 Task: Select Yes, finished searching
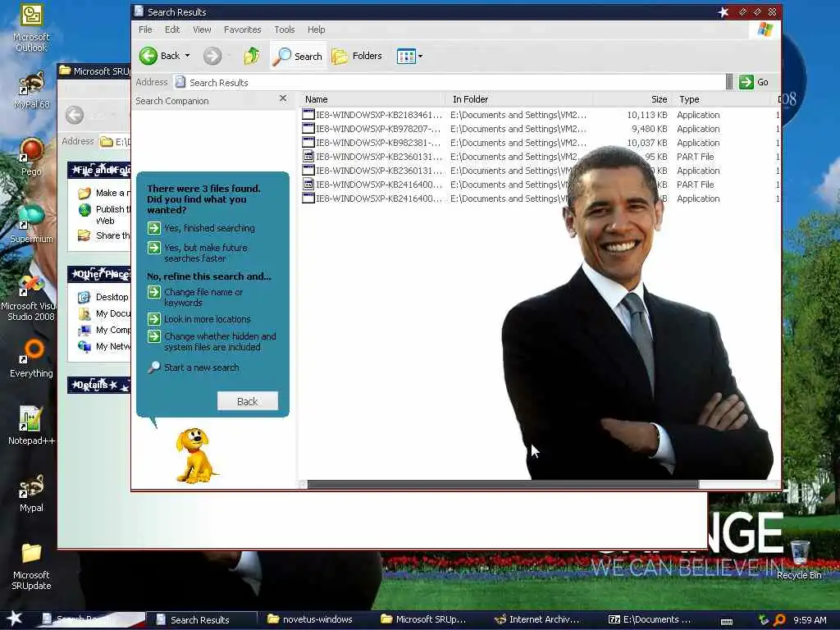pos(202,228)
